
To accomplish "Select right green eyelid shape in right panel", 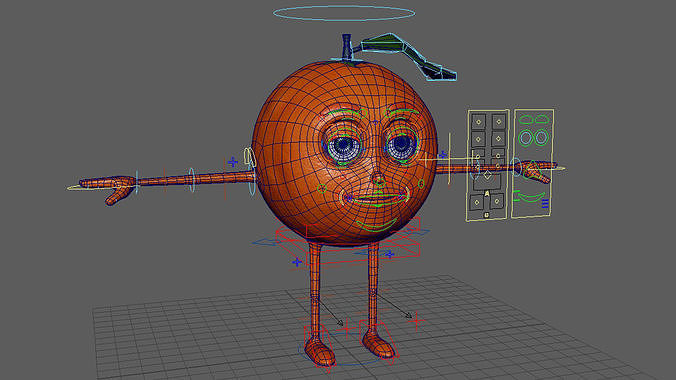I will 542,119.
